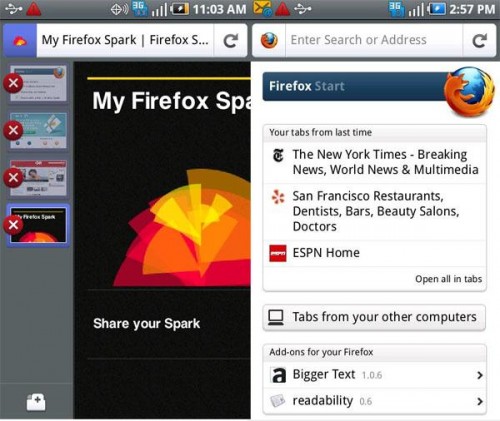Open ESPN Home tab entry
The width and height of the screenshot is (500, 421).
[x=374, y=253]
